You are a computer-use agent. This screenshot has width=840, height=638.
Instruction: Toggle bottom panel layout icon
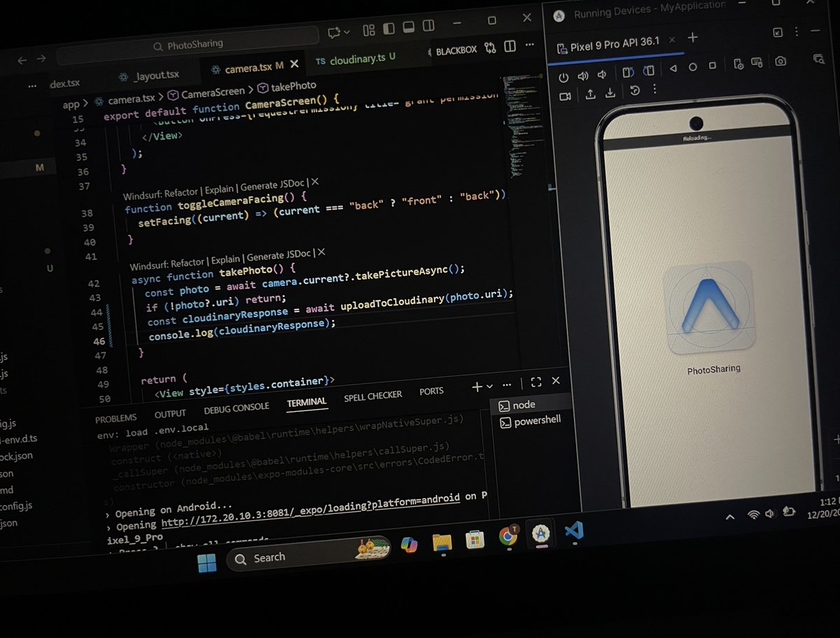click(408, 27)
